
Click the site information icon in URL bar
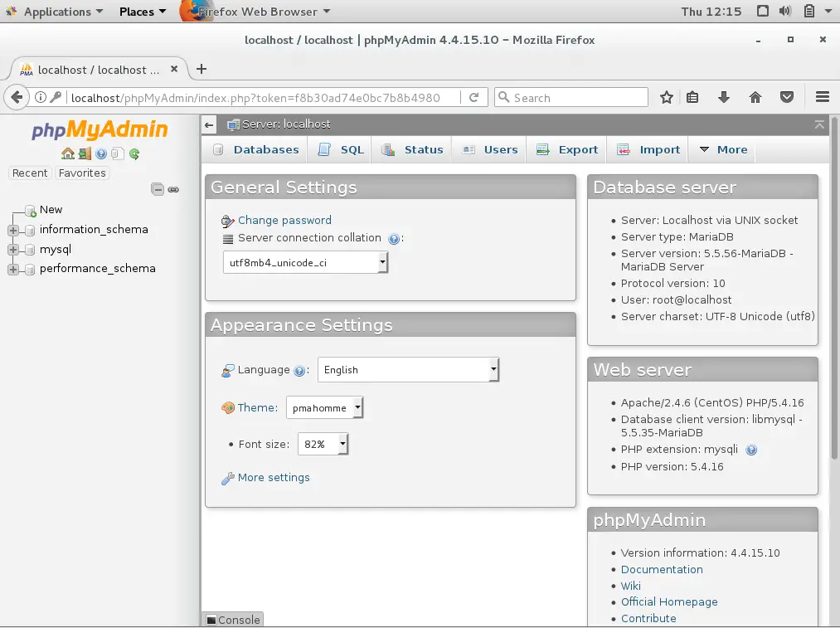pos(40,98)
